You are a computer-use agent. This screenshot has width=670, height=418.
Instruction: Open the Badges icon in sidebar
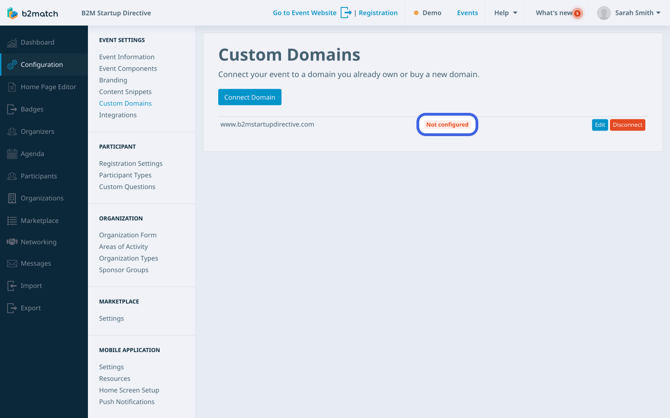(x=12, y=109)
